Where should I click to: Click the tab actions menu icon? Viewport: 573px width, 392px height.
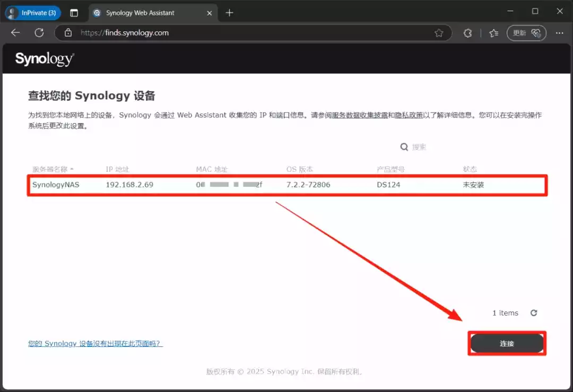point(74,13)
